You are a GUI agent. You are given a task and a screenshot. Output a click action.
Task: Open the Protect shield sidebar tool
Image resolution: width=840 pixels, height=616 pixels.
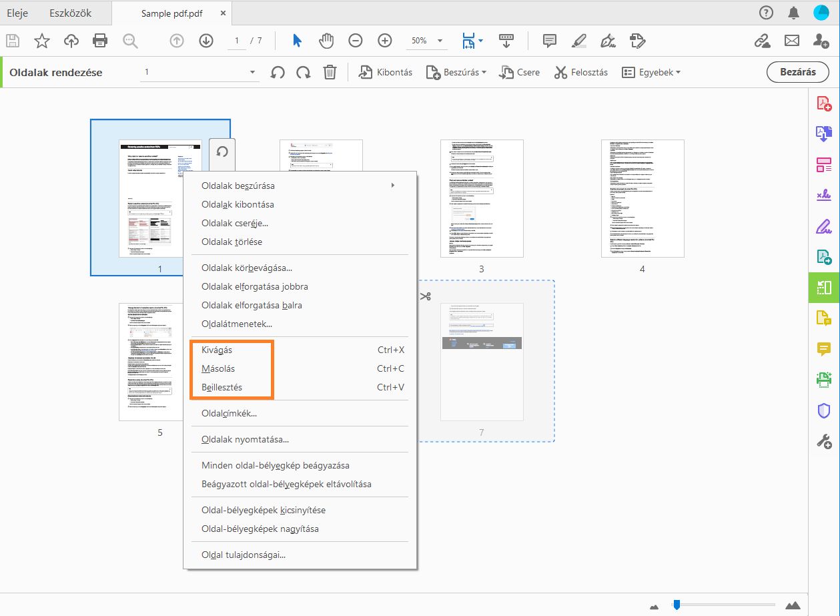[824, 410]
